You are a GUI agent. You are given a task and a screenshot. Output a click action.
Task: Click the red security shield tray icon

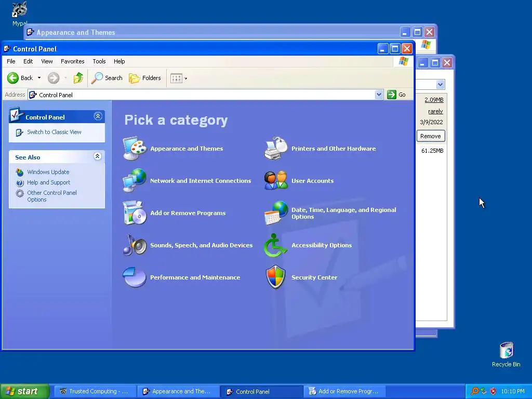click(x=494, y=391)
